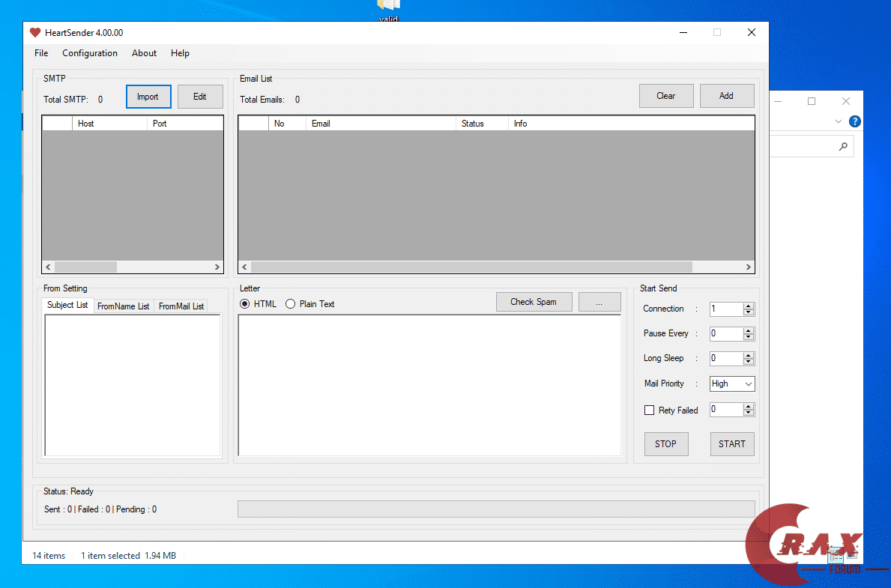Click the HeartSender heart icon in the title bar
This screenshot has height=588, width=891.
tap(35, 32)
